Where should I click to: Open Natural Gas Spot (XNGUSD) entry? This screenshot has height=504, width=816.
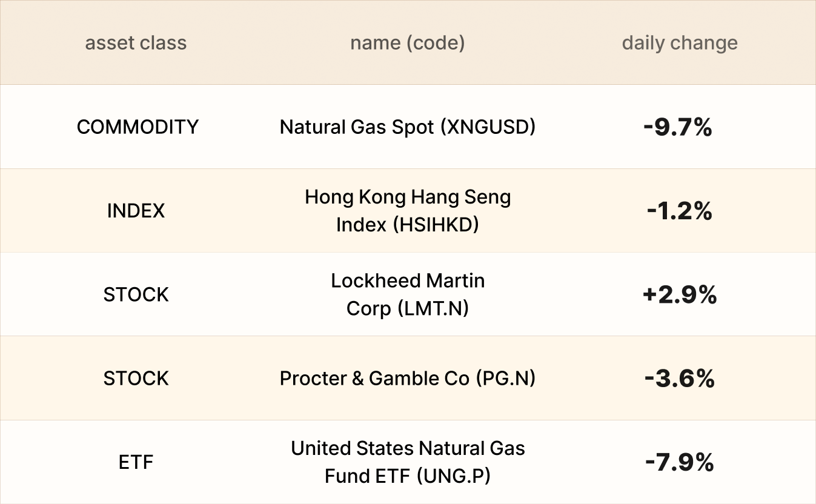pyautogui.click(x=407, y=127)
